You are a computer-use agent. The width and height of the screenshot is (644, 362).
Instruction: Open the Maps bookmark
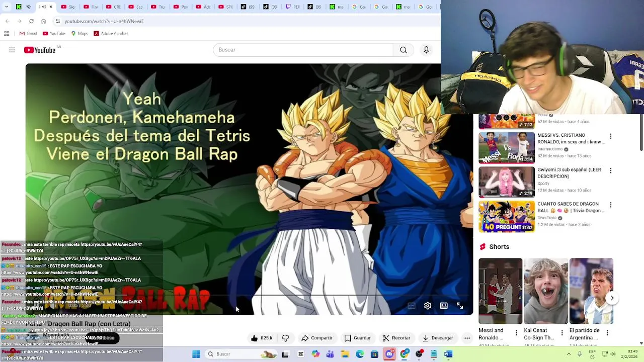point(79,34)
